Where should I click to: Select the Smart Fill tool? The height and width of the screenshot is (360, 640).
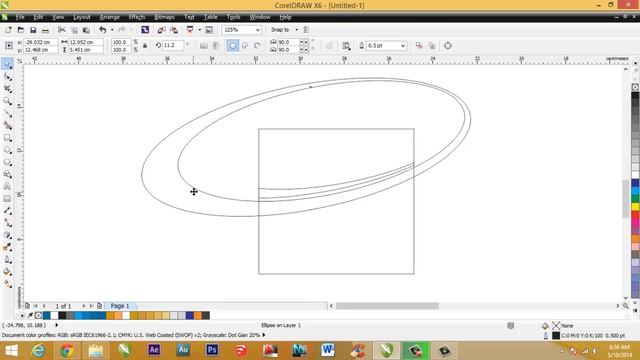[x=7, y=126]
